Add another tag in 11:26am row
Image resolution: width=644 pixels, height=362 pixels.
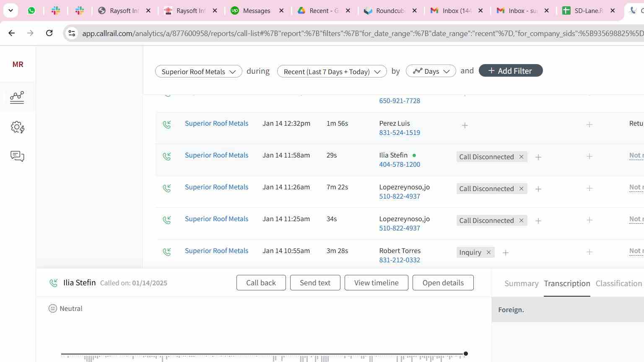538,189
